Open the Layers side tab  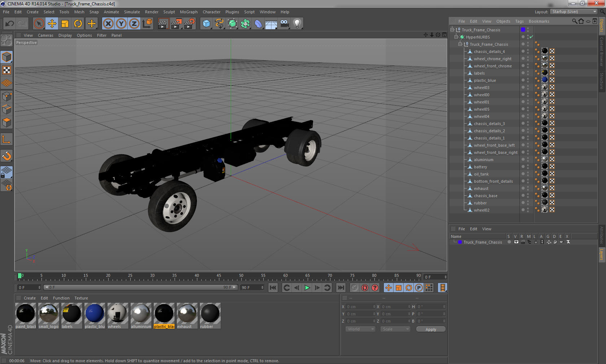(x=602, y=254)
